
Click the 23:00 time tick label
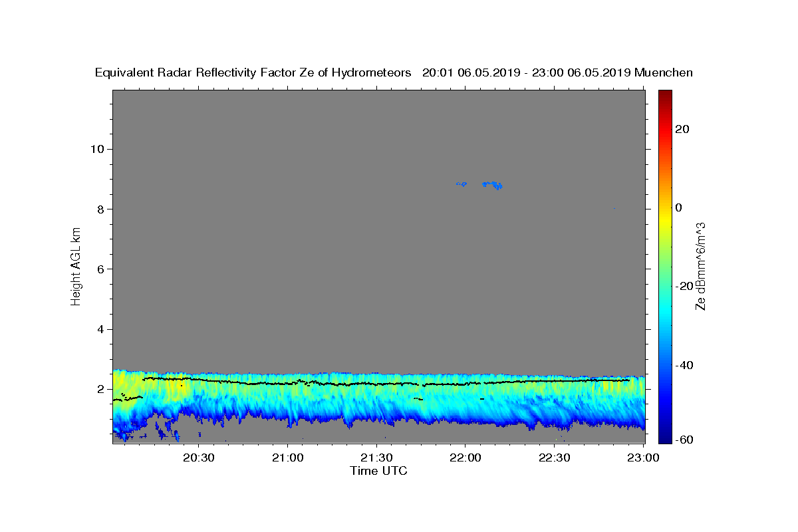643,458
